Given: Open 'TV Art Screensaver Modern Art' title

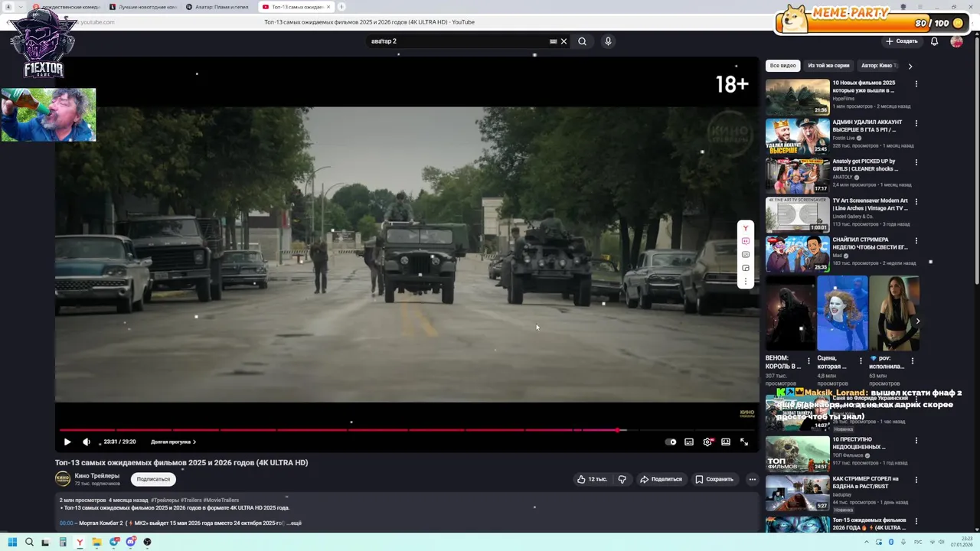Looking at the screenshot, I should point(871,204).
